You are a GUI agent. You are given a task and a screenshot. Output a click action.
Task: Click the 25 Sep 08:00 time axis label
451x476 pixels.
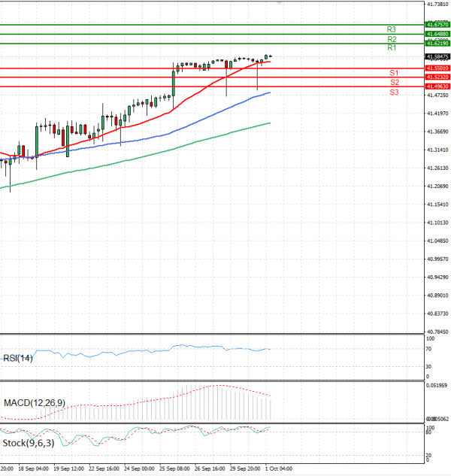pyautogui.click(x=174, y=468)
